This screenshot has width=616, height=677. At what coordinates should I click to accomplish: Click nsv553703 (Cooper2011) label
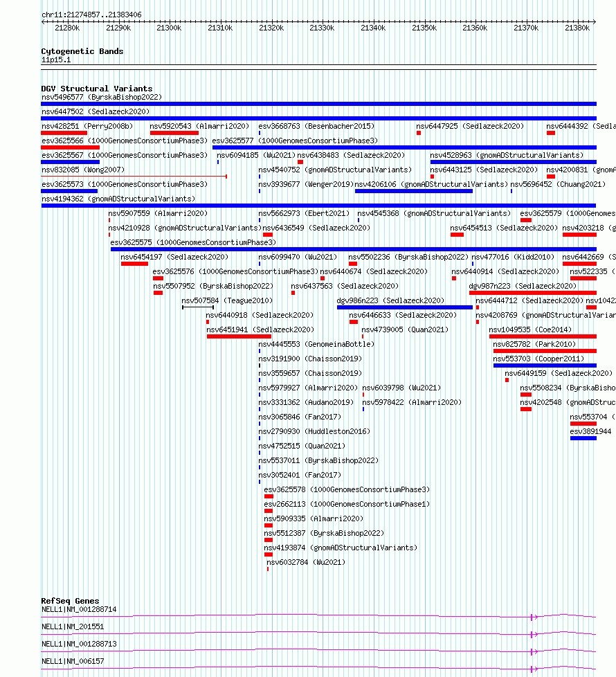click(x=538, y=359)
